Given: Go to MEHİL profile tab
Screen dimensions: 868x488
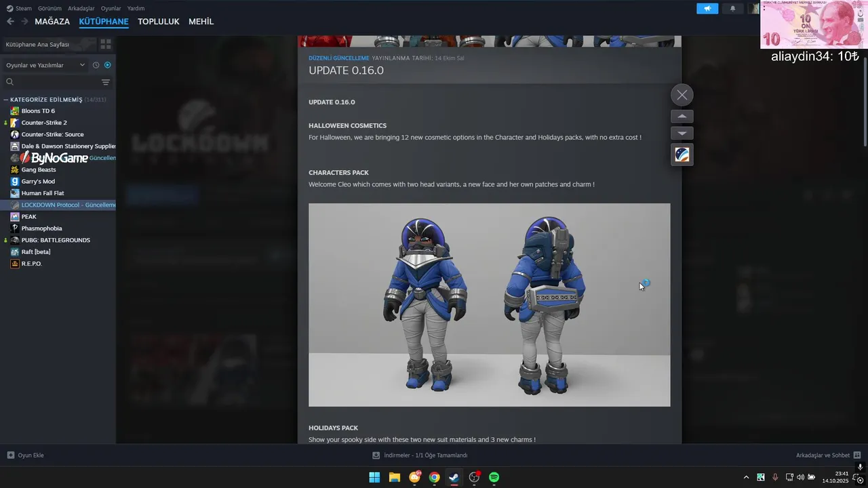Looking at the screenshot, I should (201, 22).
